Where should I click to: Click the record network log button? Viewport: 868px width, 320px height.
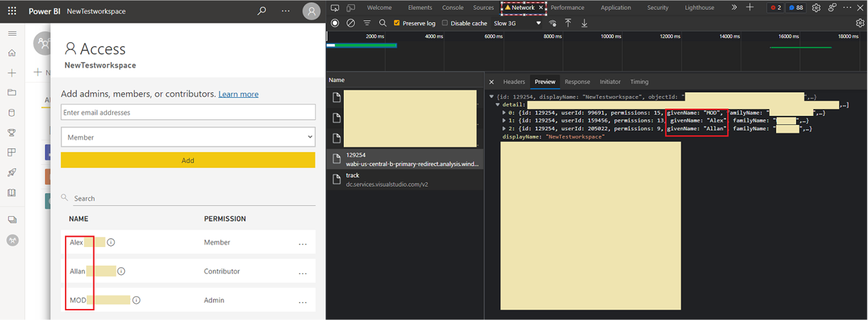coord(335,23)
